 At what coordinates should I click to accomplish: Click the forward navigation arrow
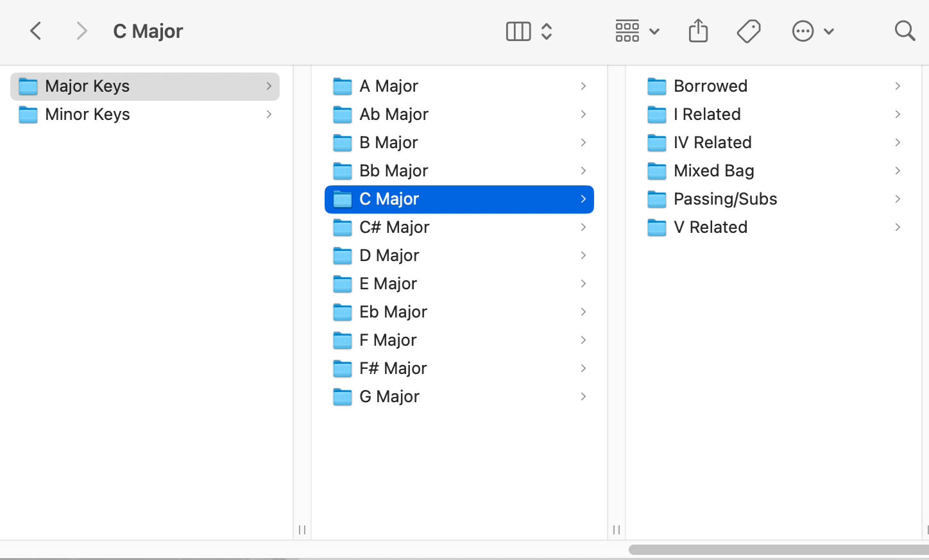(x=81, y=31)
